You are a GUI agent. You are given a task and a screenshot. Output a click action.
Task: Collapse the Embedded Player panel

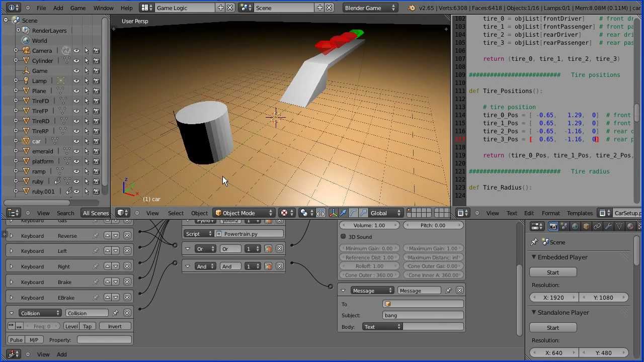534,257
